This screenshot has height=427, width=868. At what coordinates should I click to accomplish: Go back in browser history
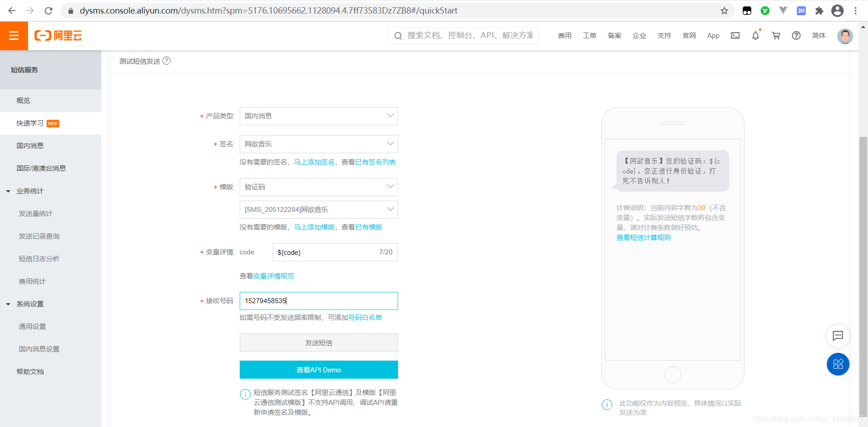12,10
